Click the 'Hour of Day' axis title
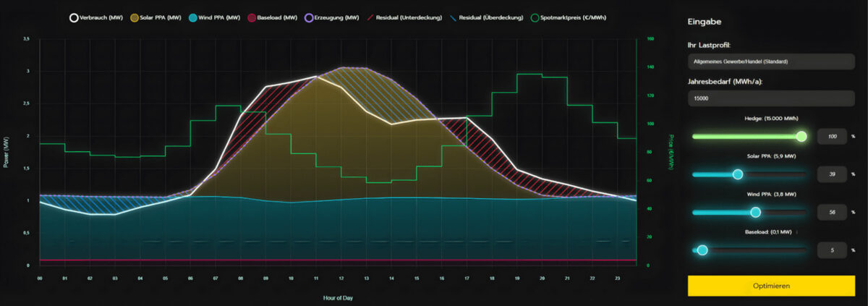Image resolution: width=868 pixels, height=306 pixels. [338, 297]
